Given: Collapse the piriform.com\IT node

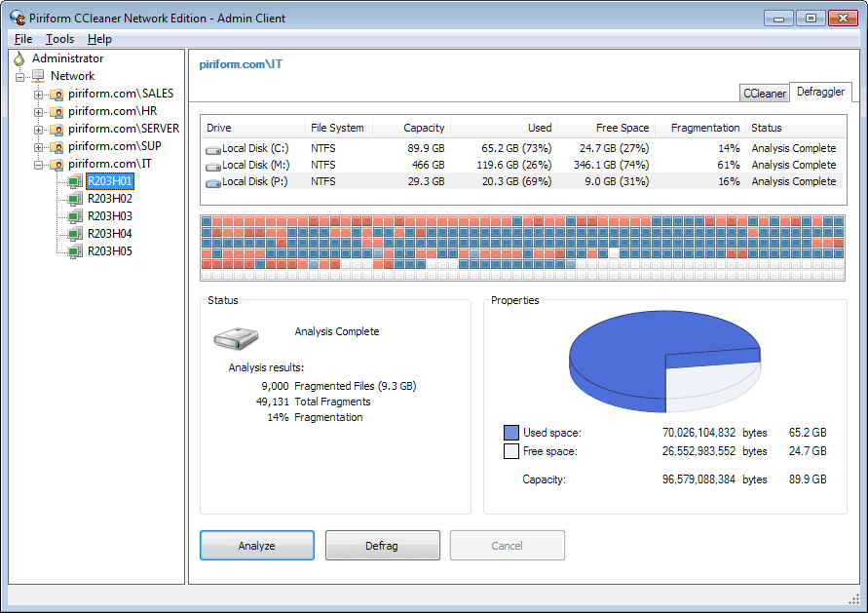Looking at the screenshot, I should point(38,165).
